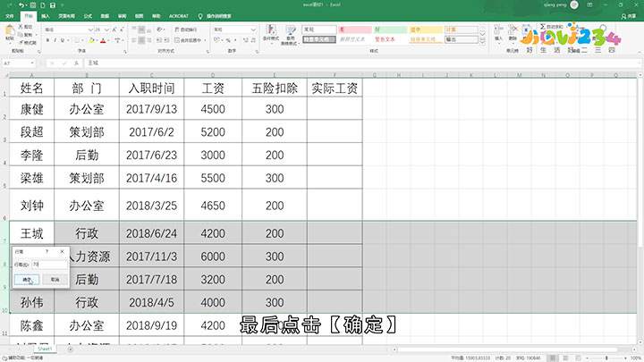Select the green 'Good' cell style
This screenshot has width=644, height=362.
point(391,29)
